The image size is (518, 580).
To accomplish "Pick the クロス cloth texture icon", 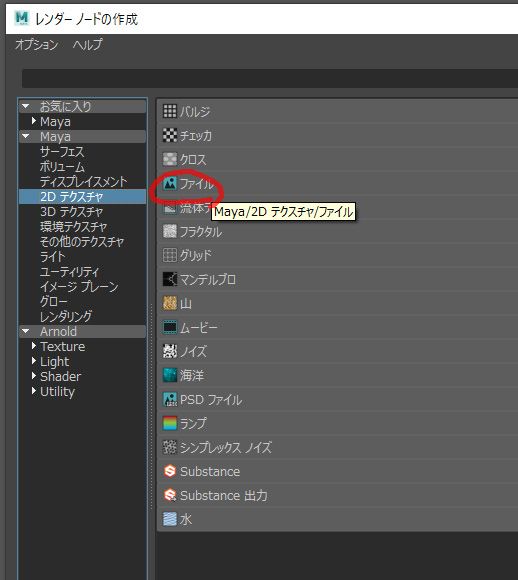I will pos(170,159).
